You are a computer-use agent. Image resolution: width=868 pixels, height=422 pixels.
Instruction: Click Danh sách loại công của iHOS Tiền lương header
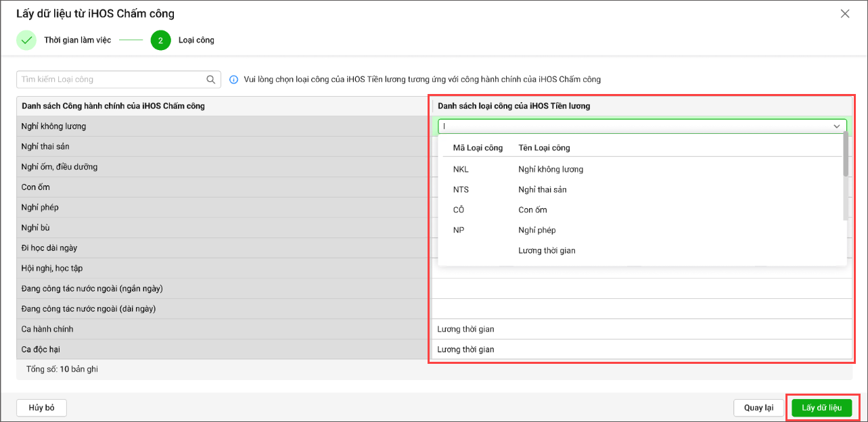coord(513,106)
